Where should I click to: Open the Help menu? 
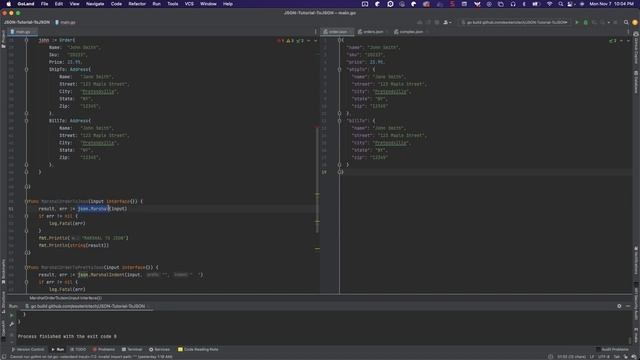pos(228,4)
